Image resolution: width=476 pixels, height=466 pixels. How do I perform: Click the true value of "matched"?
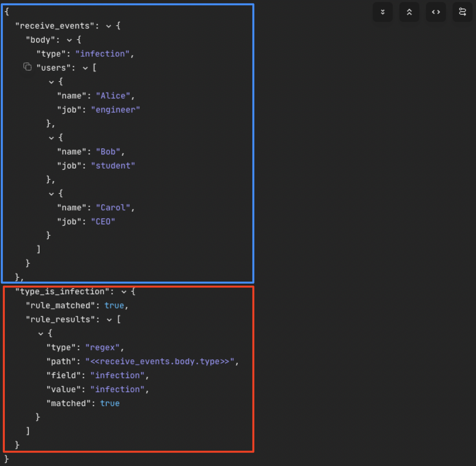point(110,403)
